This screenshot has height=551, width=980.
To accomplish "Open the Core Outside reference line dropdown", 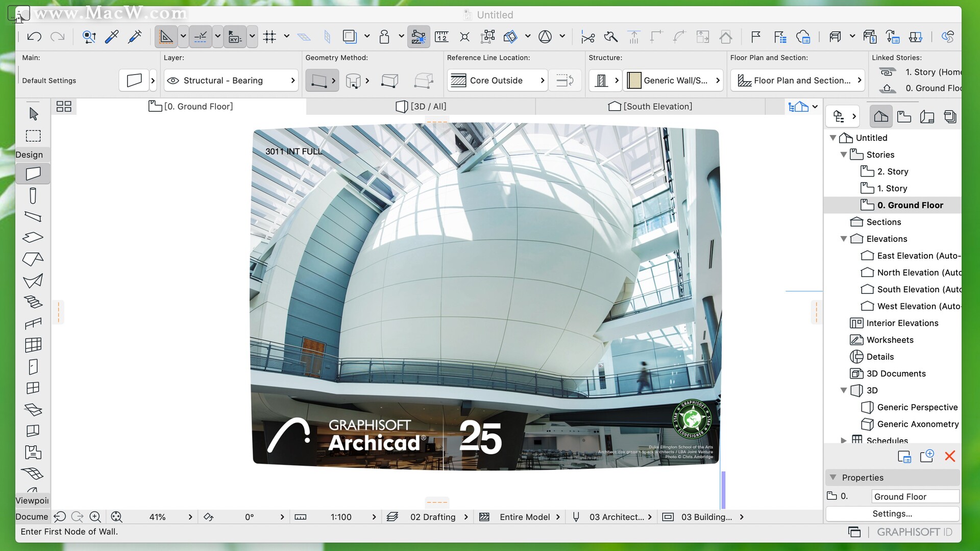I will point(543,80).
